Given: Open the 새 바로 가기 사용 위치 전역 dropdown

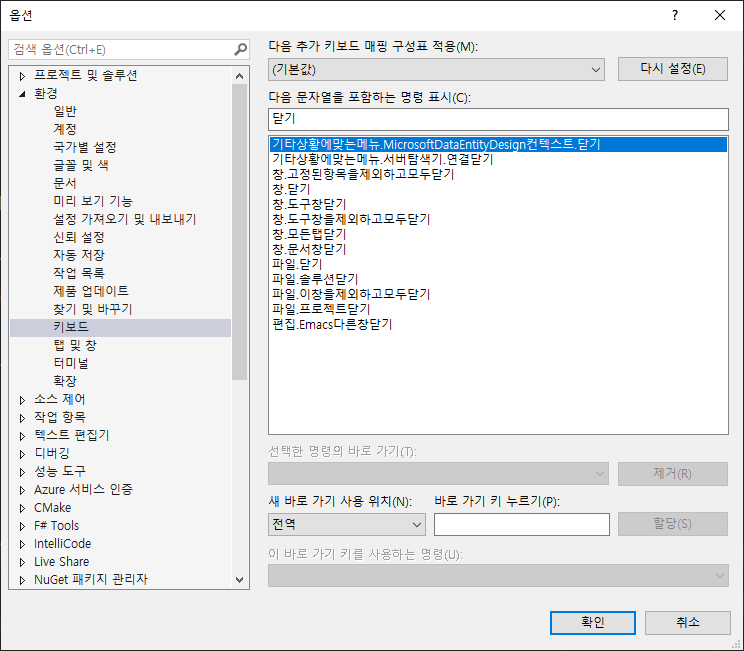Looking at the screenshot, I should (x=347, y=524).
